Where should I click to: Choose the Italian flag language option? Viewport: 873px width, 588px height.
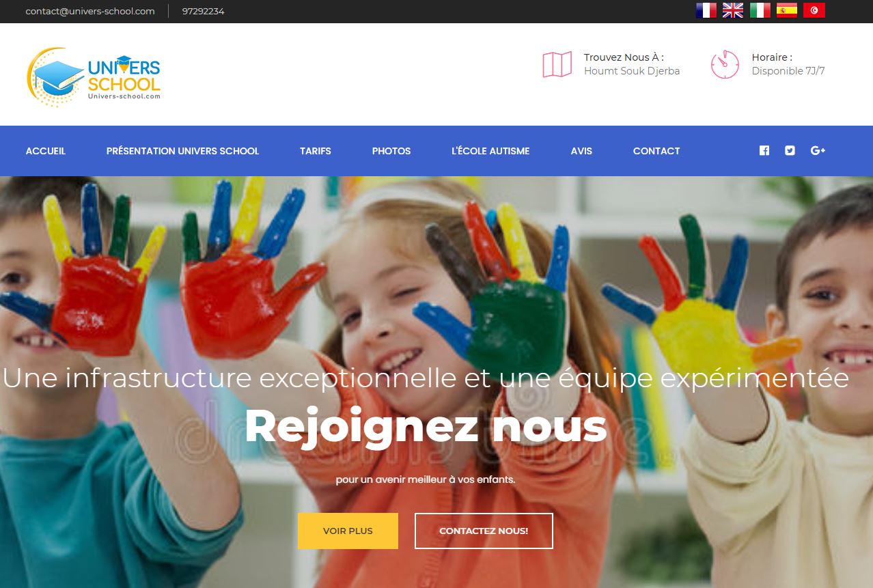760,10
